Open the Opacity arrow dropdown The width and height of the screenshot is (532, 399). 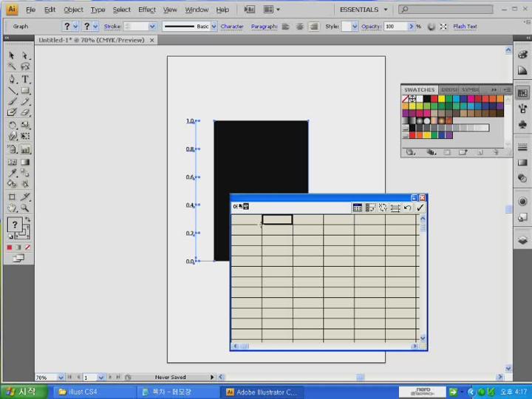pos(412,27)
